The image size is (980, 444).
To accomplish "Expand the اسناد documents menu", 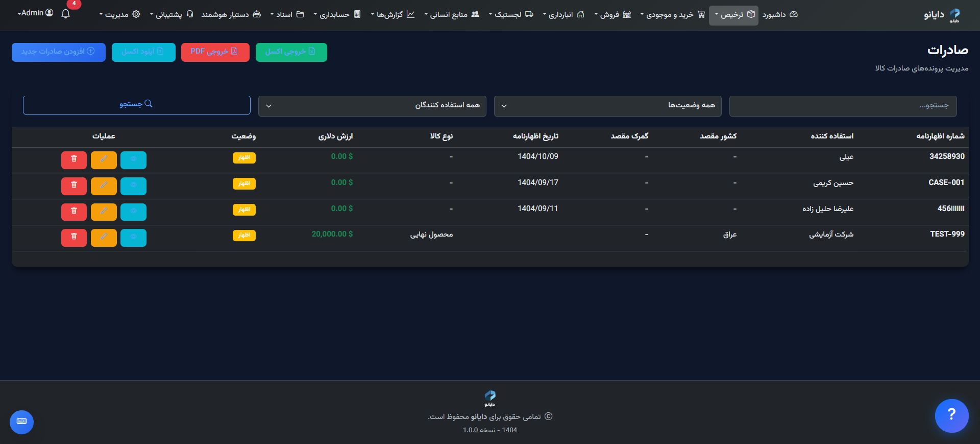I will click(x=287, y=15).
